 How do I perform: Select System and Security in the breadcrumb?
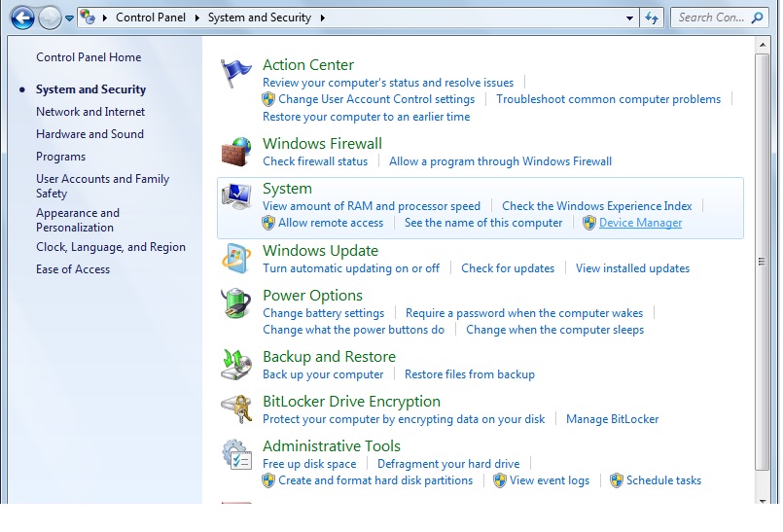259,18
